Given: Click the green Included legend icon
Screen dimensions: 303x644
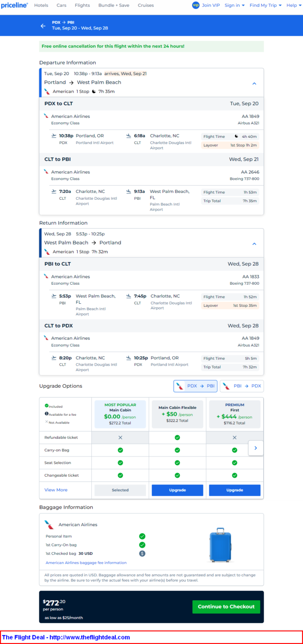Looking at the screenshot, I should tap(47, 406).
